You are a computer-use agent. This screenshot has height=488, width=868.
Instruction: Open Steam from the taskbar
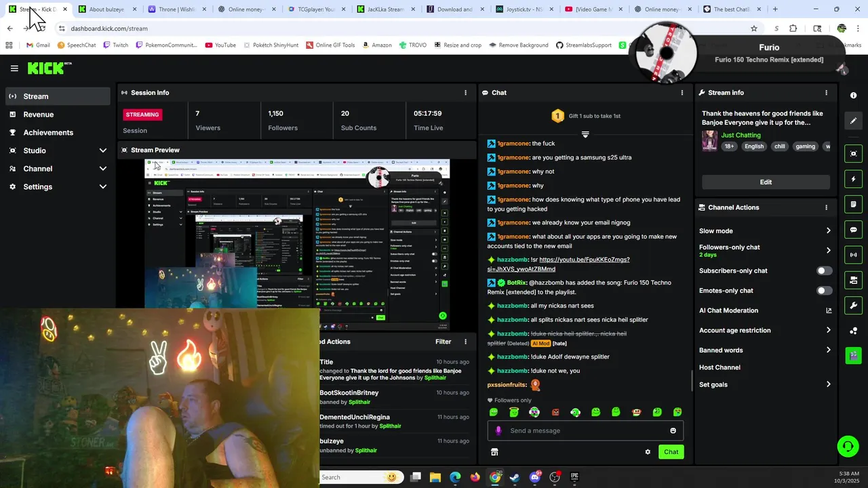point(515,477)
